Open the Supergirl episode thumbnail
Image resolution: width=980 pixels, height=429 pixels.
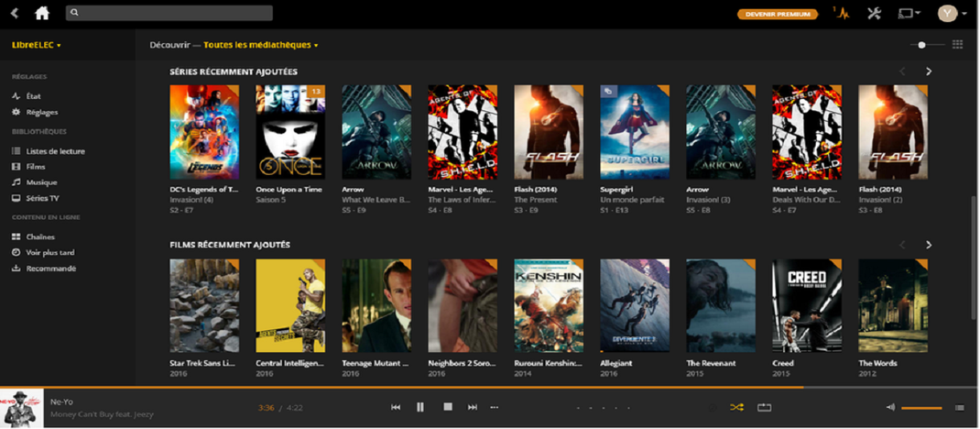tap(635, 132)
